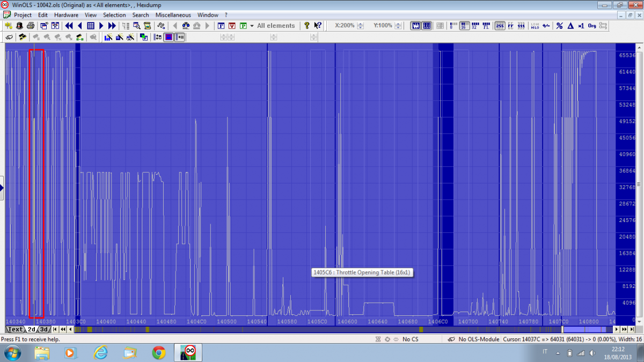Click the Cursor value status bar field
This screenshot has height=362, width=644.
coord(572,339)
